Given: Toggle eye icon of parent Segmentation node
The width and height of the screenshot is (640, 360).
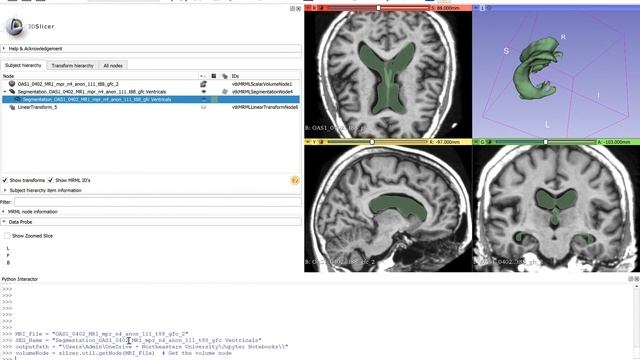Looking at the screenshot, I should [x=203, y=91].
